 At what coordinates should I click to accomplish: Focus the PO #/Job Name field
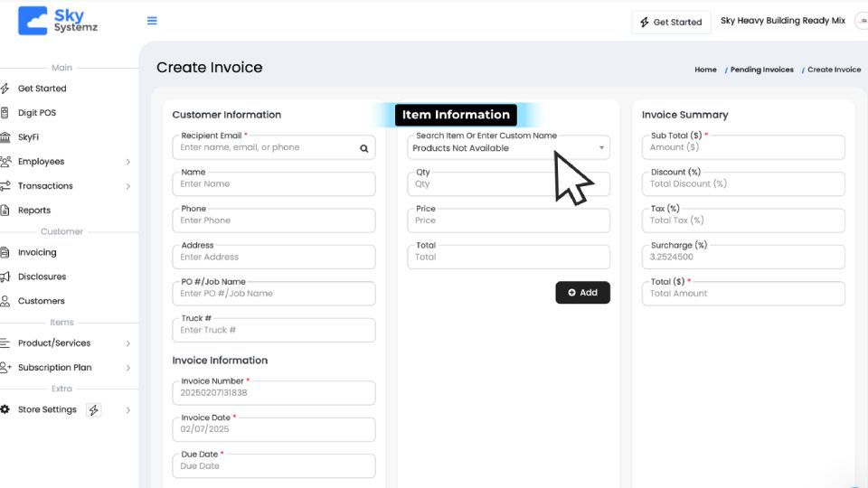tap(273, 294)
